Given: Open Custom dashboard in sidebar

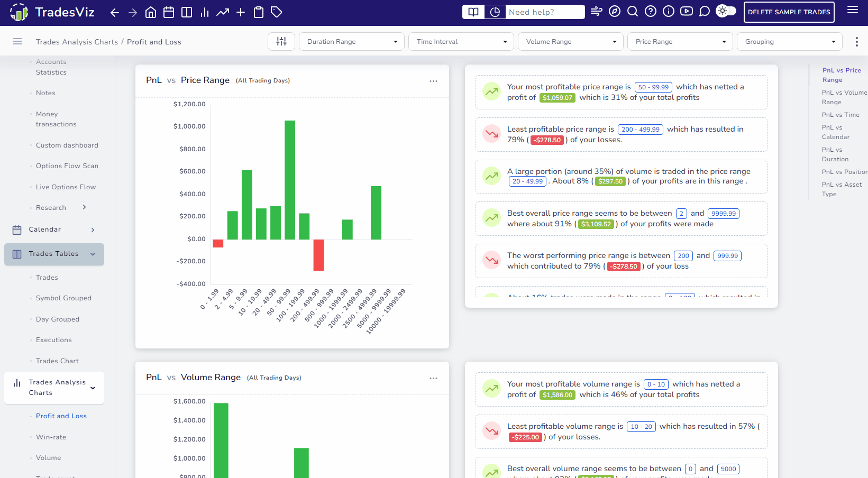Looking at the screenshot, I should [x=67, y=145].
